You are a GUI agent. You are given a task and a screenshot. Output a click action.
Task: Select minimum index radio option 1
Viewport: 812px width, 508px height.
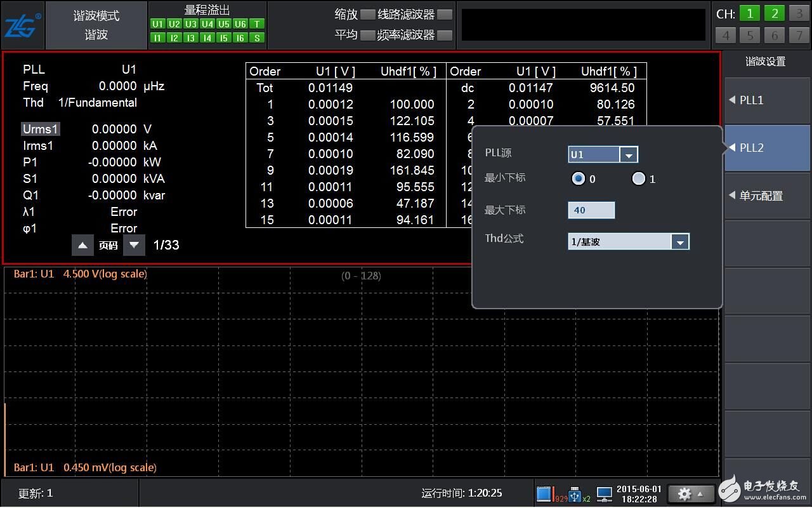(x=638, y=179)
